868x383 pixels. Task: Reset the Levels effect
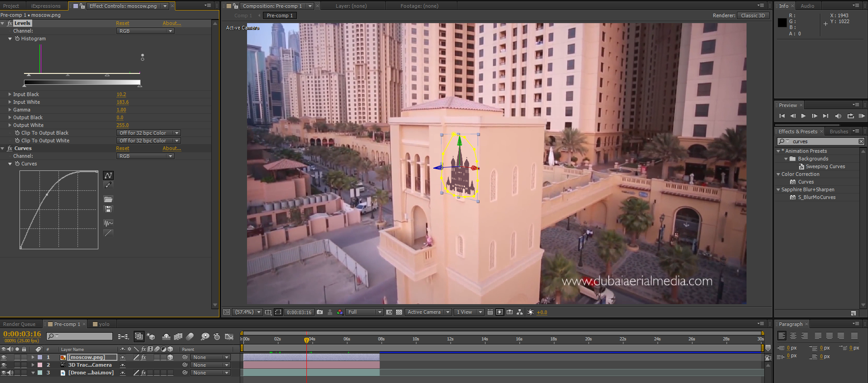(122, 23)
